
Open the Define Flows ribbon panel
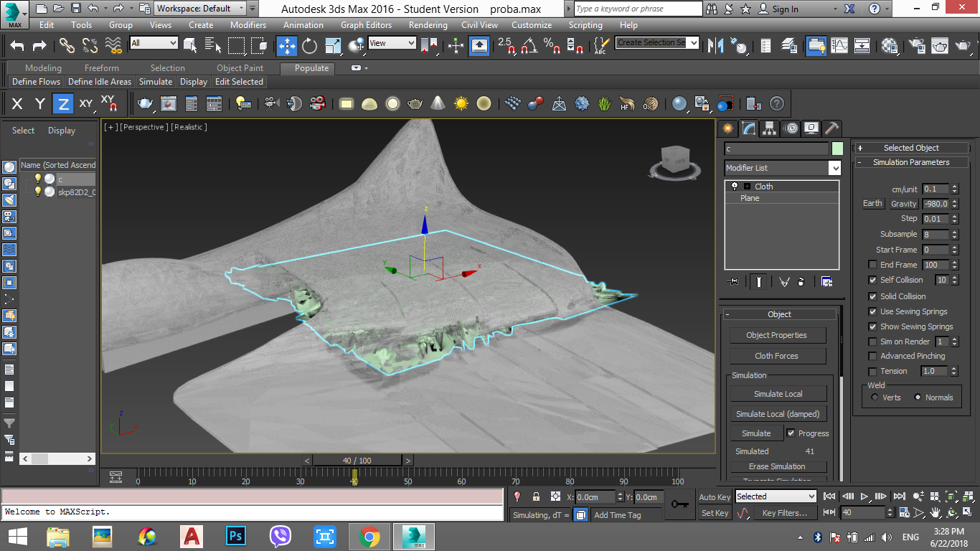click(x=36, y=82)
